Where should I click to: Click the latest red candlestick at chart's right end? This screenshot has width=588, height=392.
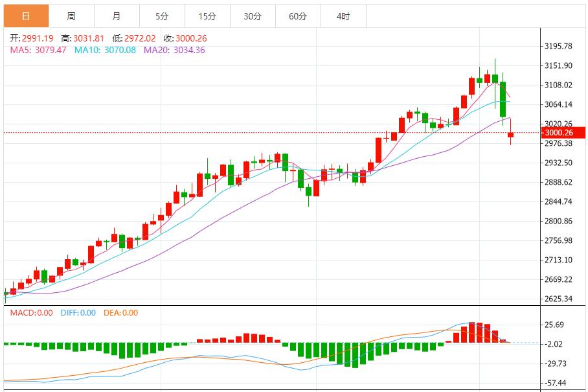pyautogui.click(x=511, y=135)
